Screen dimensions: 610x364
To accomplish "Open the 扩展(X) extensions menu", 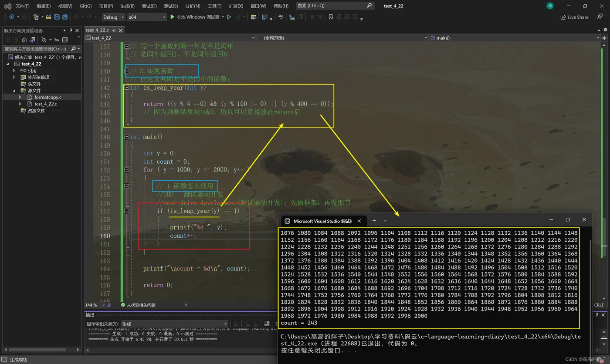I will [x=236, y=6].
